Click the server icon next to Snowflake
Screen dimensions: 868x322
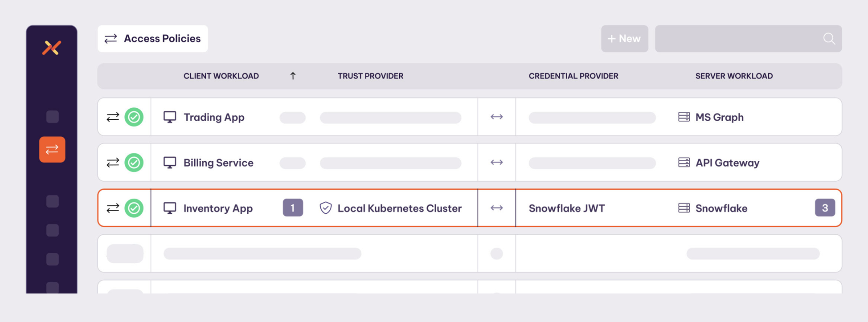[x=684, y=208]
